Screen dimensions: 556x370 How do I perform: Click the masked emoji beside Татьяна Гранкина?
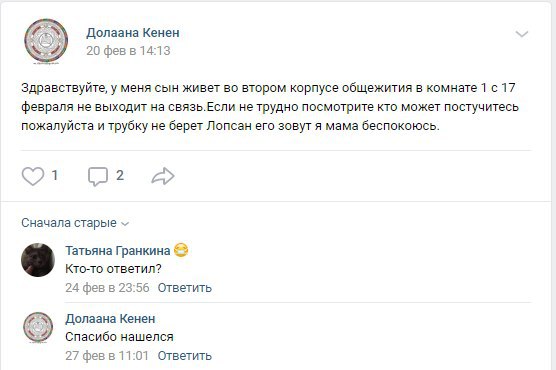click(x=181, y=250)
